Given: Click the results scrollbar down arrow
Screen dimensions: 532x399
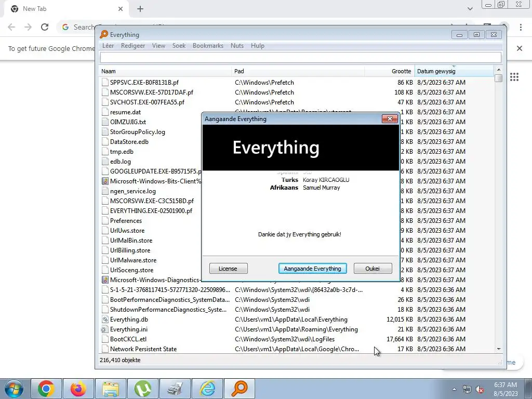Looking at the screenshot, I should point(498,349).
